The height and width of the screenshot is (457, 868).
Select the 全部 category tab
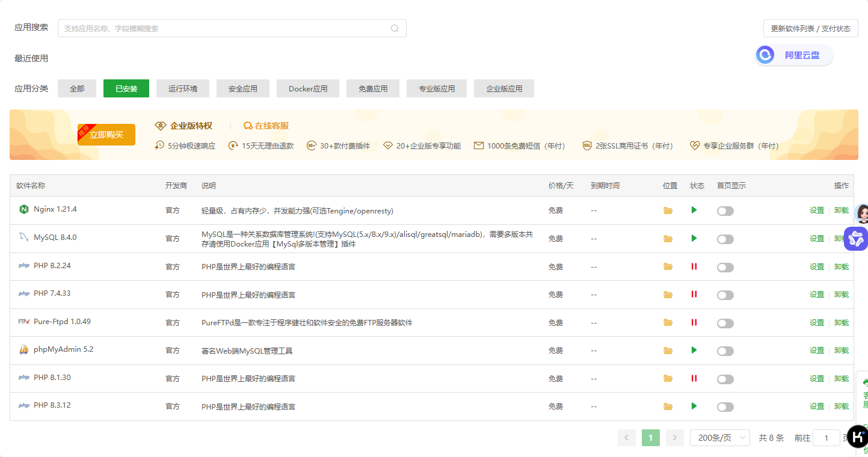pos(77,88)
